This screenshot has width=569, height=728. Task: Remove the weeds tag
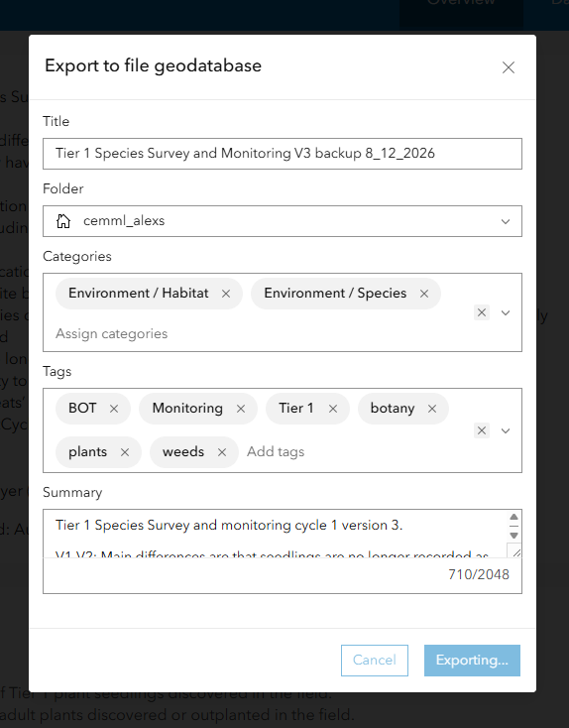[x=222, y=452]
